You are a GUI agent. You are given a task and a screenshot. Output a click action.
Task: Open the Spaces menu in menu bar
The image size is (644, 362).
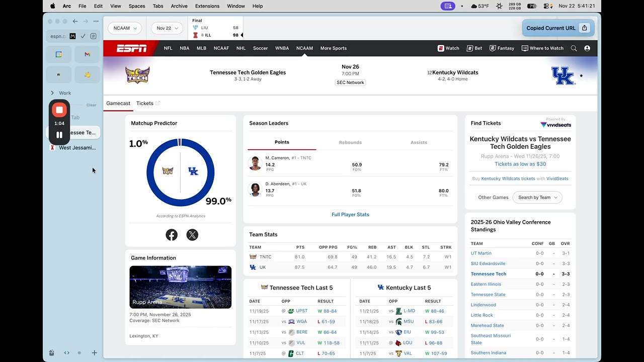[x=137, y=6]
